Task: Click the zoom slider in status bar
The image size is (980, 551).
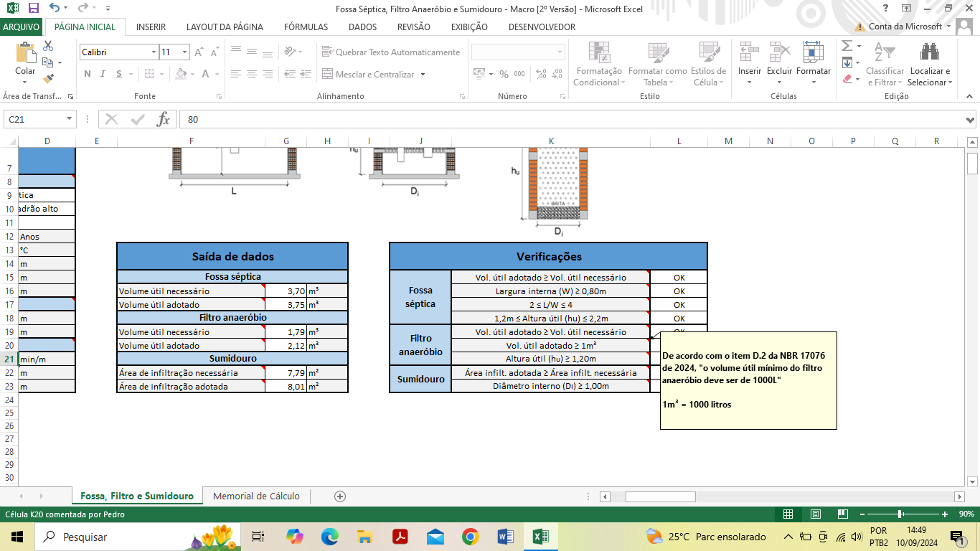Action: point(900,514)
